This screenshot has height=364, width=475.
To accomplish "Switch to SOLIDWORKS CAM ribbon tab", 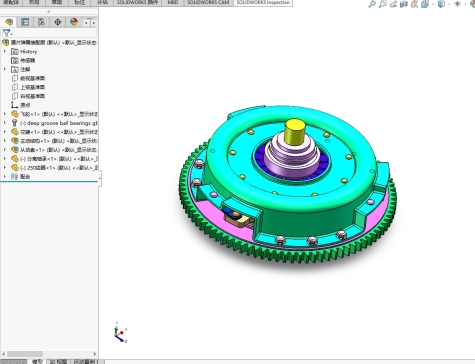I will coord(208,2).
